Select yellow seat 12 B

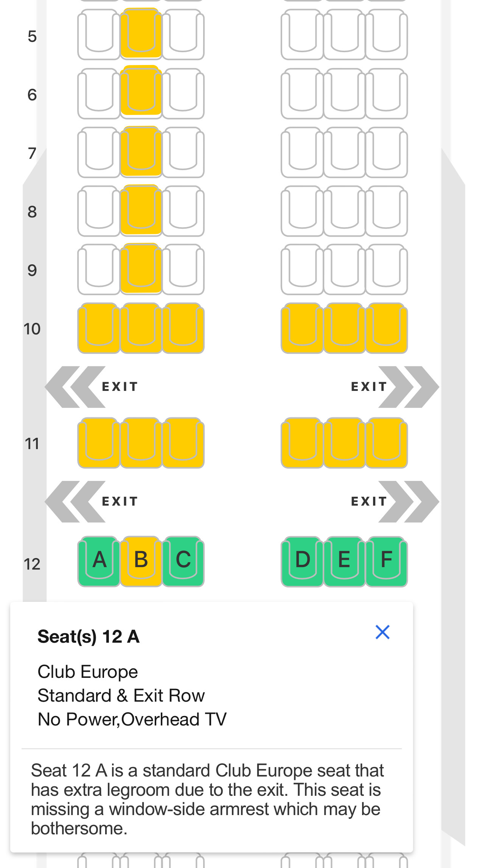pos(141,561)
